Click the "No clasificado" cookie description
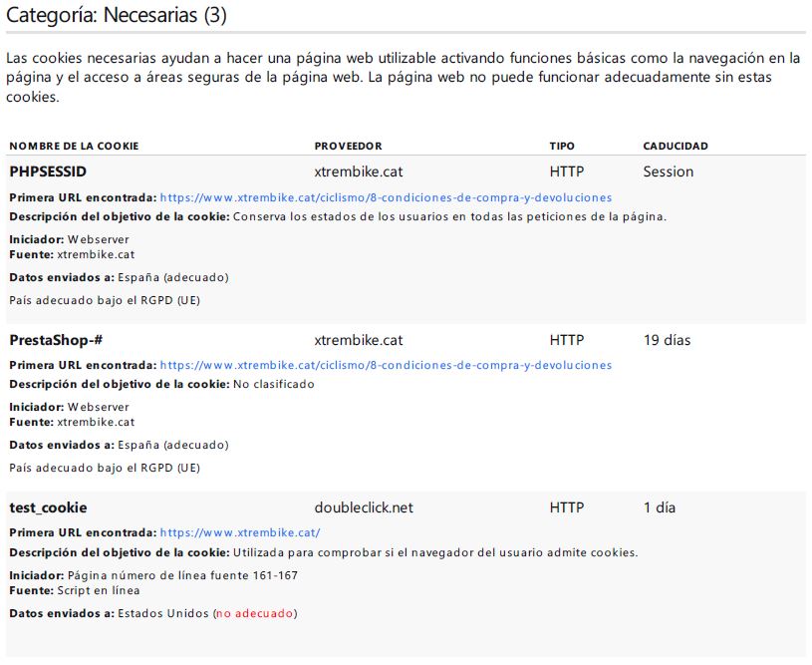 273,384
